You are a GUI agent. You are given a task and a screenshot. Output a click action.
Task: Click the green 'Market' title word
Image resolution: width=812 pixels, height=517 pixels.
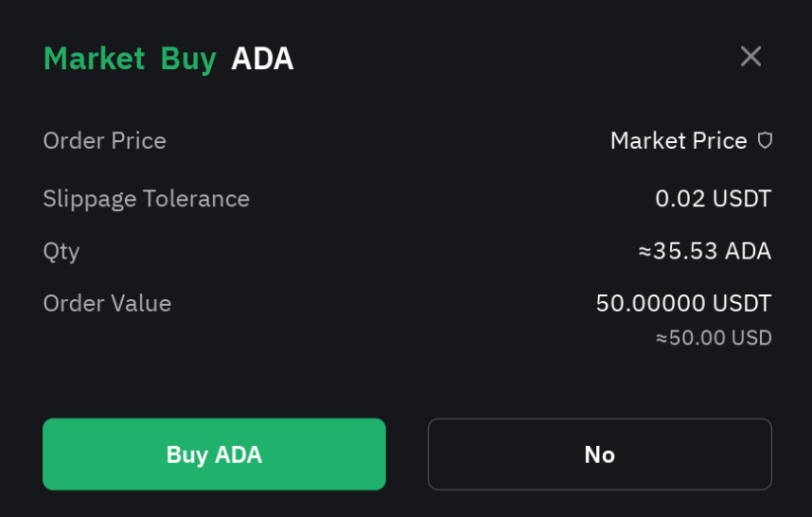pyautogui.click(x=94, y=59)
